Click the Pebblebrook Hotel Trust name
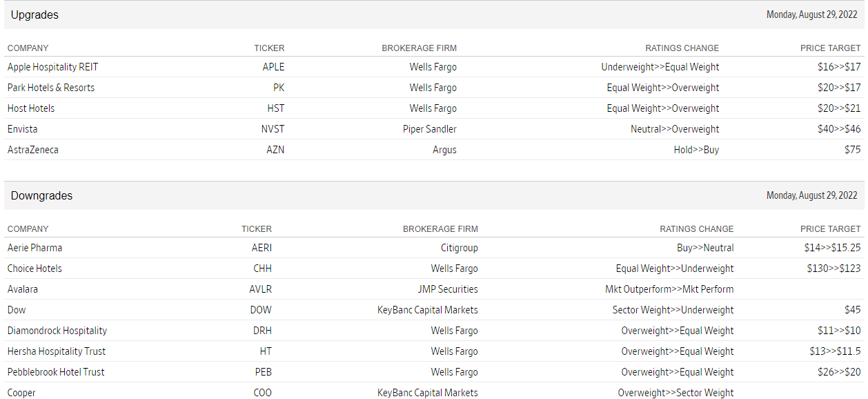The width and height of the screenshot is (868, 399). point(56,372)
